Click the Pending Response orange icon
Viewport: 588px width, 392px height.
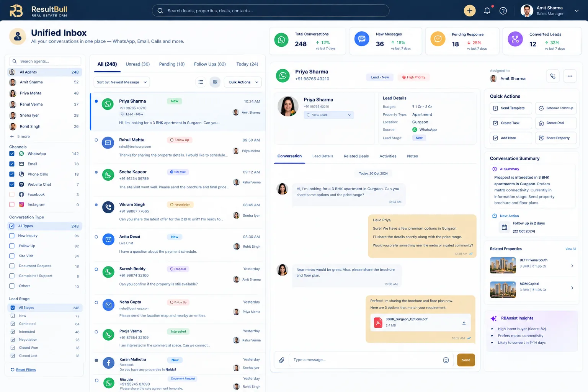tap(438, 39)
